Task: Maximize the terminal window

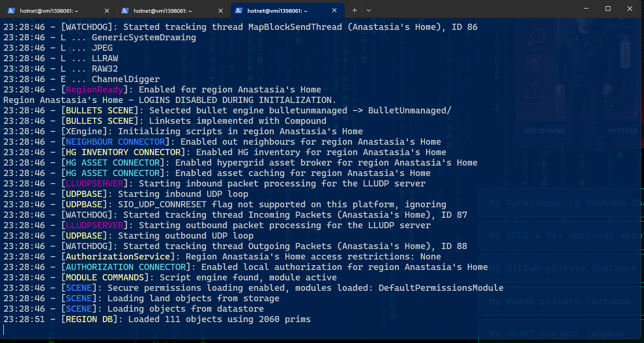Action: click(608, 9)
